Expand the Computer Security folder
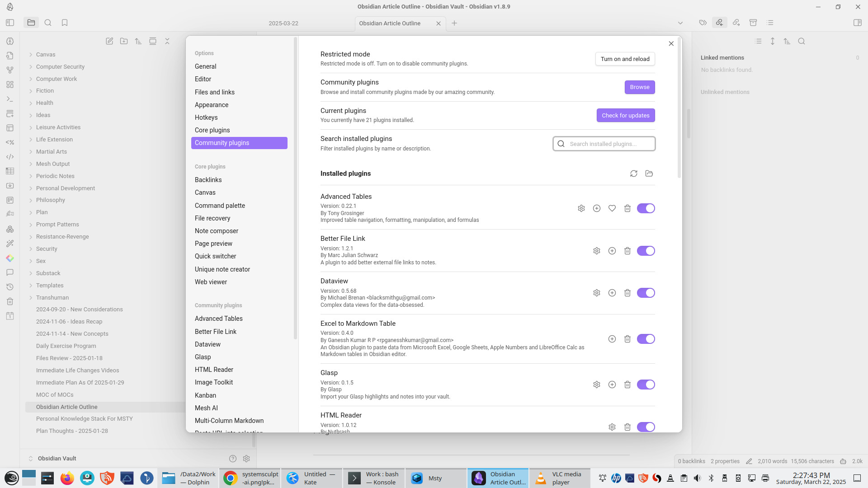Screen dimensions: 868x488 pyautogui.click(x=60, y=66)
